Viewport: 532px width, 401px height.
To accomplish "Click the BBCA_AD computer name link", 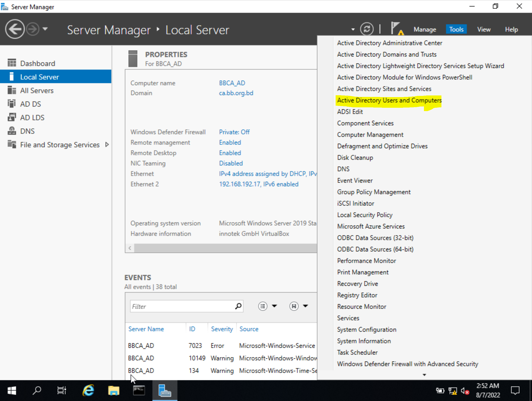I will pyautogui.click(x=232, y=83).
